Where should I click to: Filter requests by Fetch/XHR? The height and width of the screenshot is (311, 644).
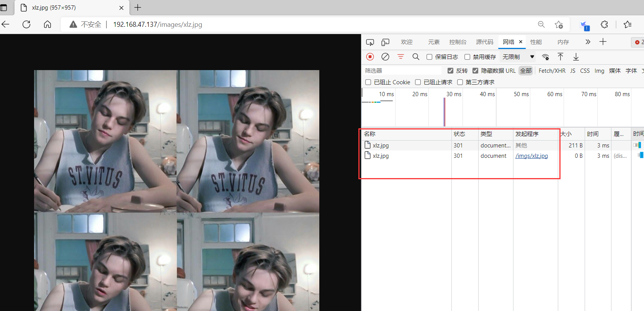coord(552,70)
